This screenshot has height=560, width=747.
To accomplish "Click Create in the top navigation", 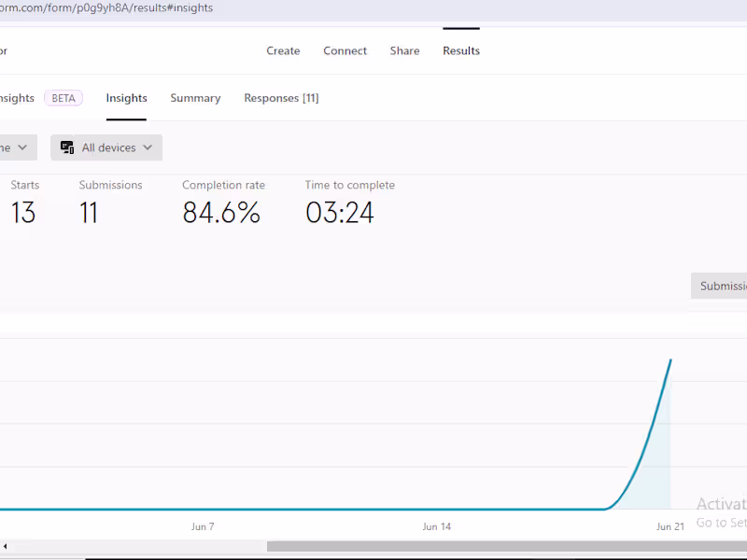I will pos(283,51).
